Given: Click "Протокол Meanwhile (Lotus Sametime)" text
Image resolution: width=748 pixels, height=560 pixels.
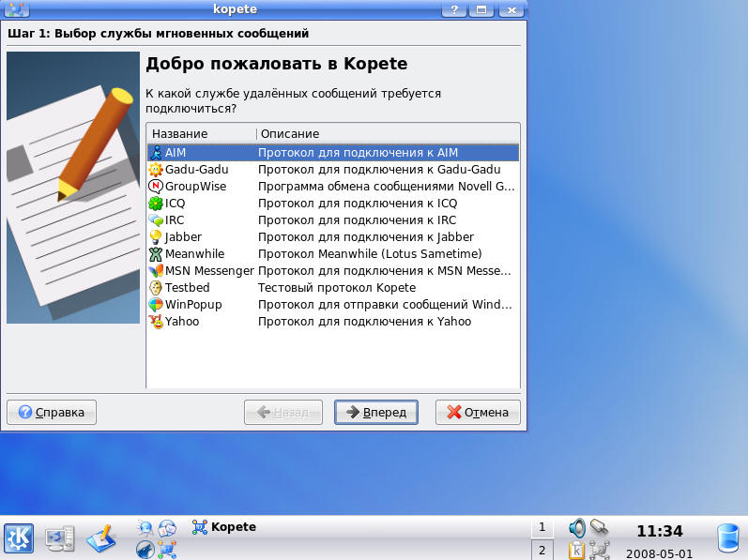Looking at the screenshot, I should click(x=370, y=254).
